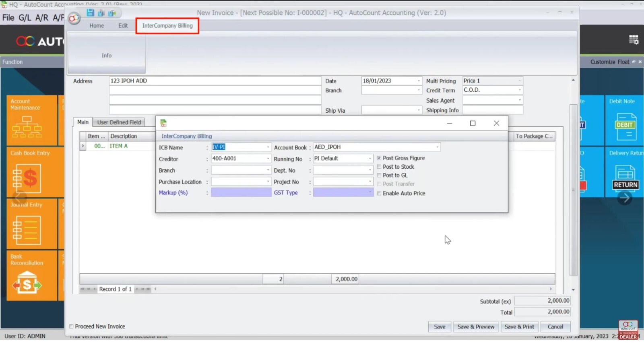This screenshot has width=644, height=343.
Task: Click Address field with 123 IPOH ADD
Action: tap(215, 81)
